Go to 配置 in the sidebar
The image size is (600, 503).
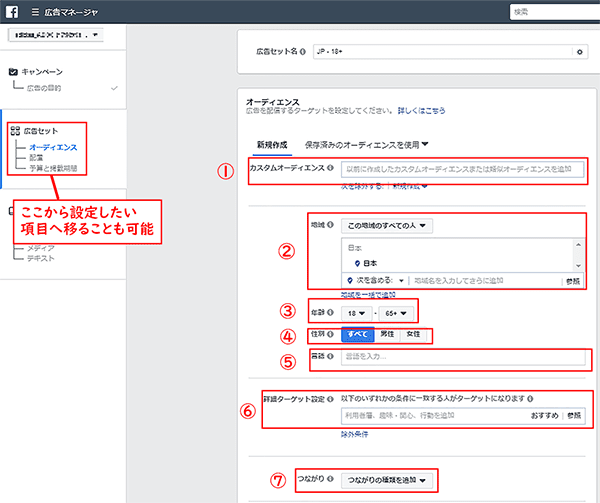[36, 158]
